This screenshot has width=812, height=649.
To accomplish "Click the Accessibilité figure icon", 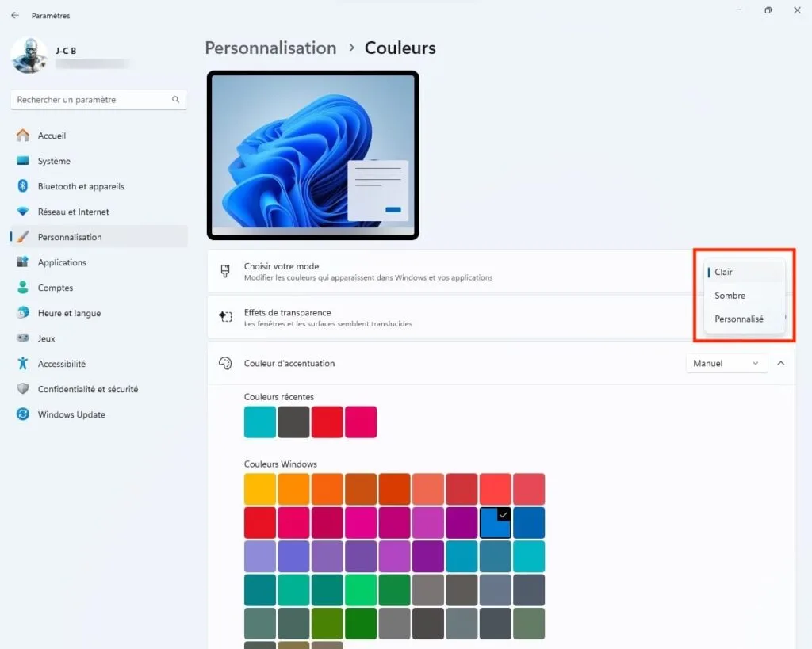I will coord(23,363).
